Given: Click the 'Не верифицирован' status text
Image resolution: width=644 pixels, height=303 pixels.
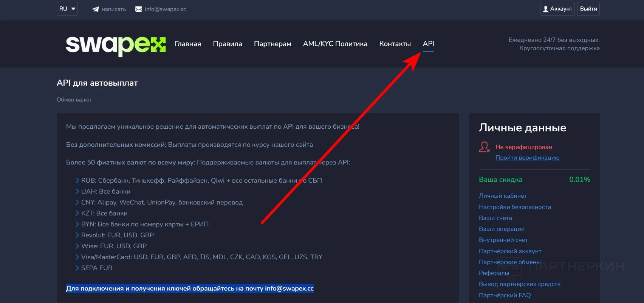Looking at the screenshot, I should click(523, 147).
